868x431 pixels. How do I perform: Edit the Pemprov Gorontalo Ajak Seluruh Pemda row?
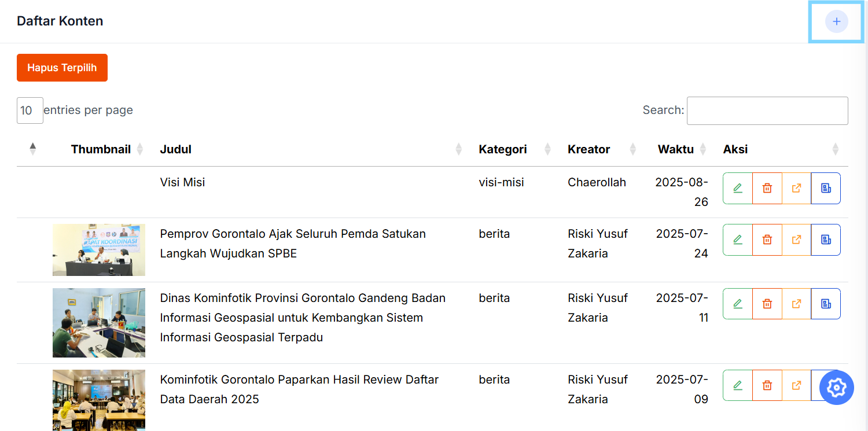[738, 240]
